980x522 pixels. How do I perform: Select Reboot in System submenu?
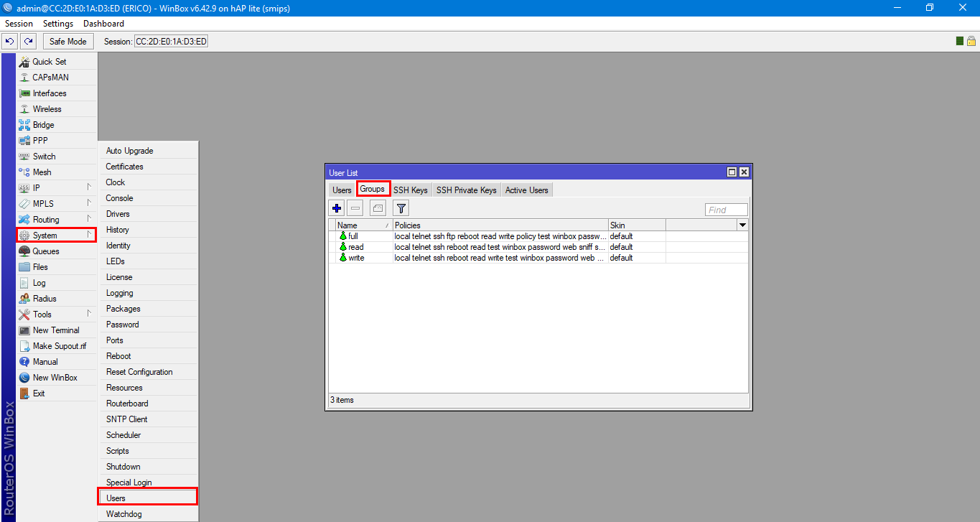(148, 356)
